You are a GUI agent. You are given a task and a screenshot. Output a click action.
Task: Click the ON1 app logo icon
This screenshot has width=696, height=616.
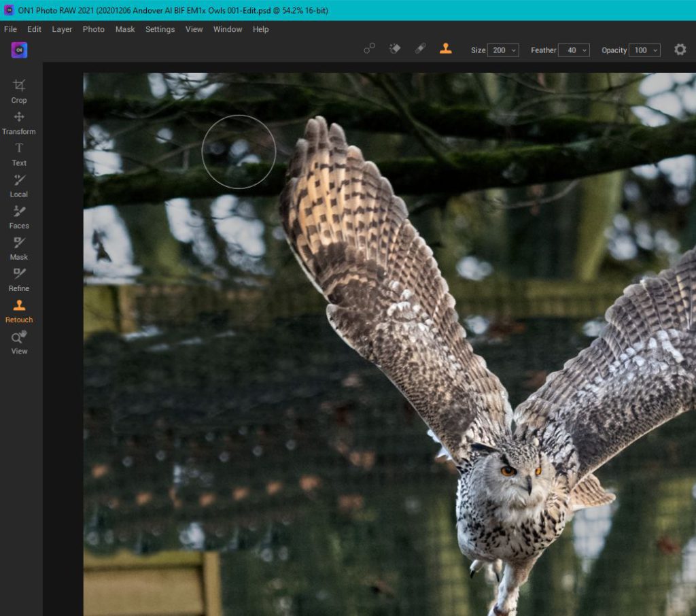(x=19, y=50)
